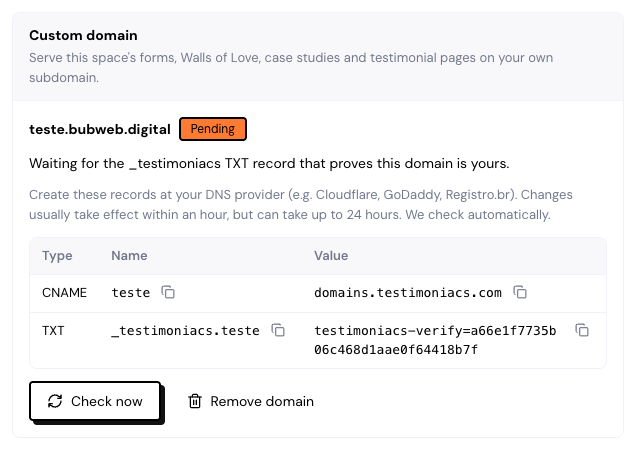The width and height of the screenshot is (636, 449).
Task: Click the Value column header
Action: (331, 256)
